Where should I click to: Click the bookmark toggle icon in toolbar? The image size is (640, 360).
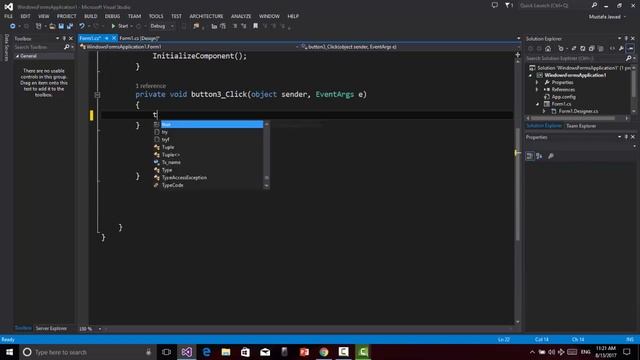pyautogui.click(x=256, y=26)
